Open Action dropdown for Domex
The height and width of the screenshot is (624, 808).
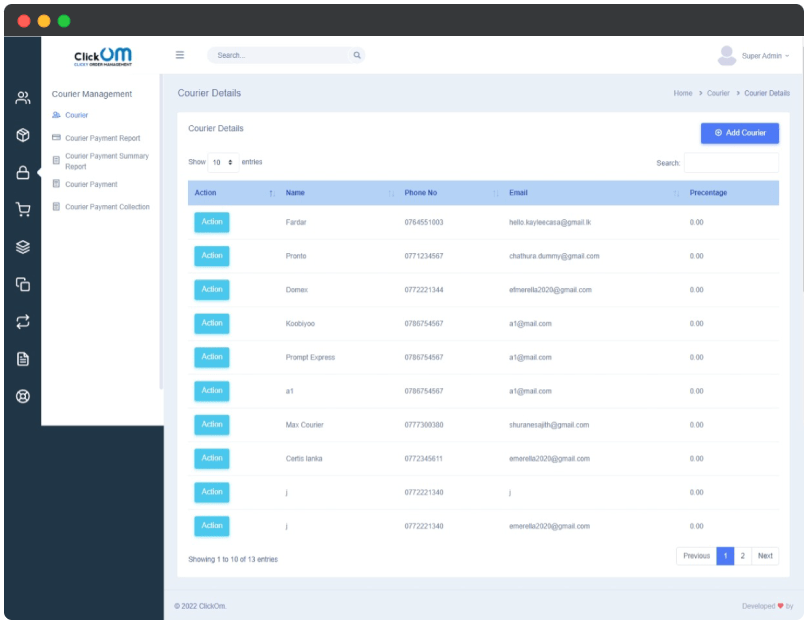212,290
